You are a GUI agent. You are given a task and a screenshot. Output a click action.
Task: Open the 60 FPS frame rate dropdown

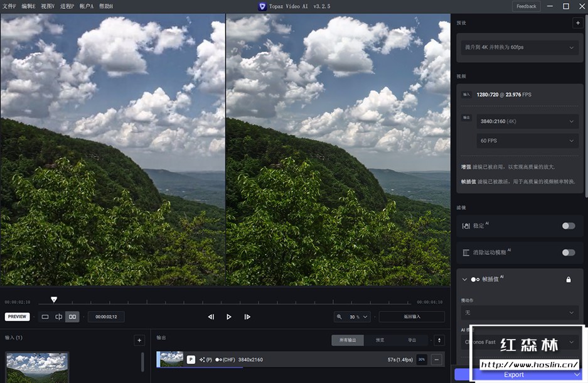pos(527,141)
